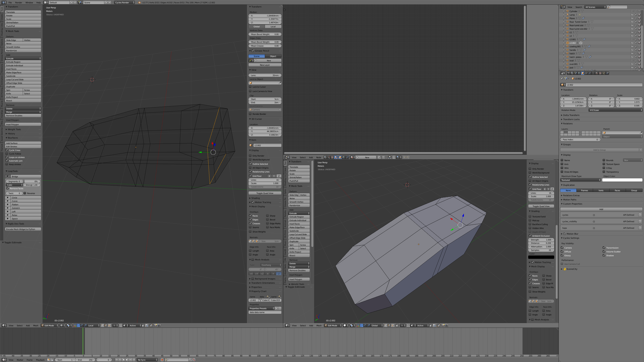The height and width of the screenshot is (362, 644).
Task: Open the Render menu in top bar
Action: [x=18, y=3]
